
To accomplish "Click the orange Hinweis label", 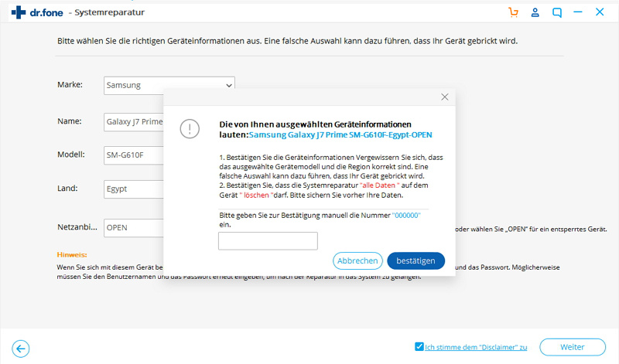I will pos(72,255).
